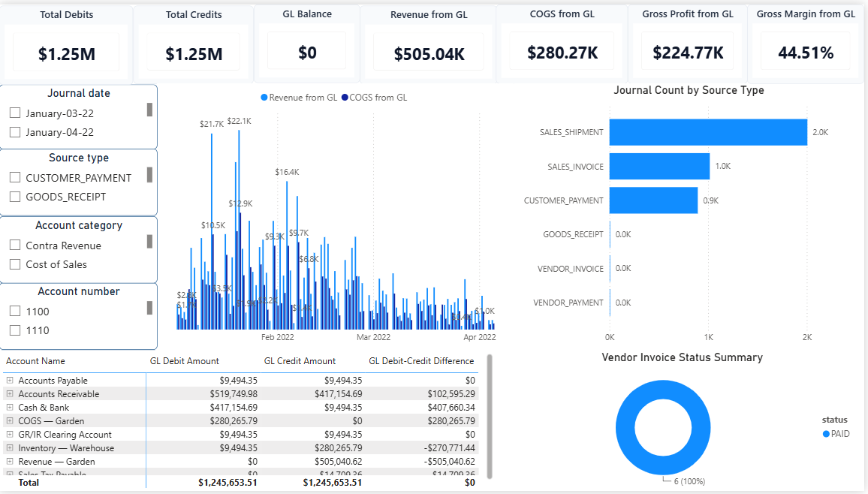The image size is (868, 494).
Task: Check the January-03-22 journal date box
Action: (15, 113)
